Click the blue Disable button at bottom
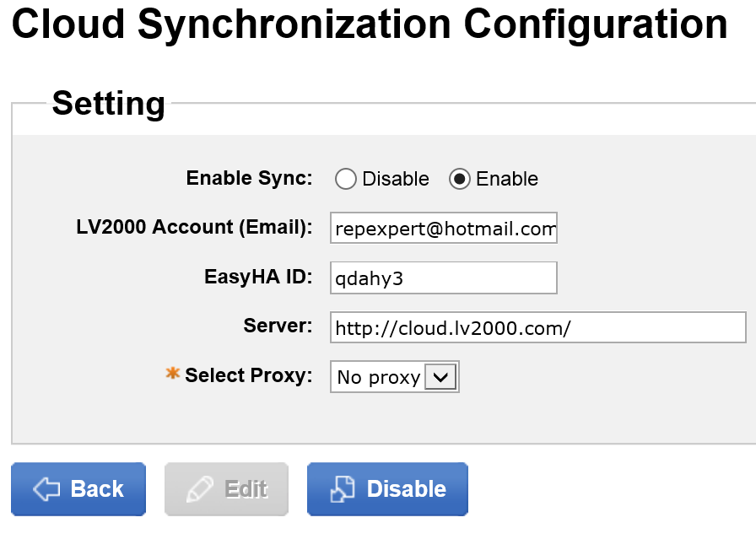The image size is (756, 539). (x=387, y=489)
